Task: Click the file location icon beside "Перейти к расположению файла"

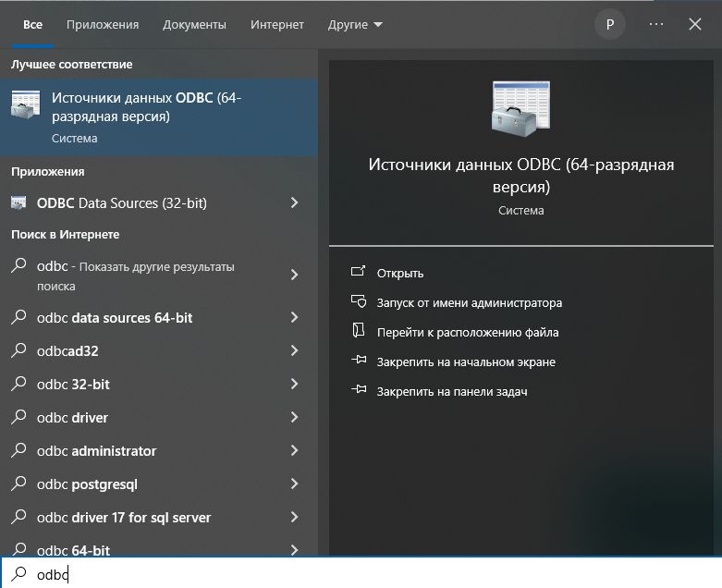Action: (359, 332)
